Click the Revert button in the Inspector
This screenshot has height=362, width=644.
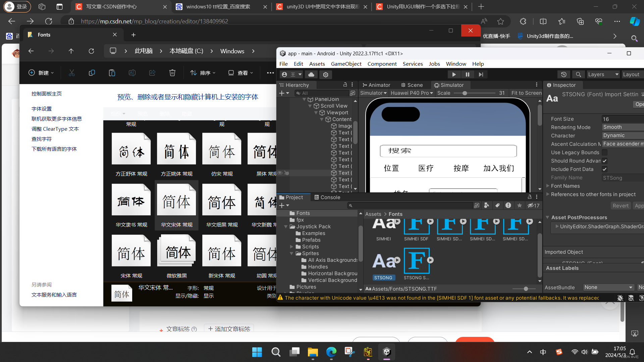[x=620, y=205]
